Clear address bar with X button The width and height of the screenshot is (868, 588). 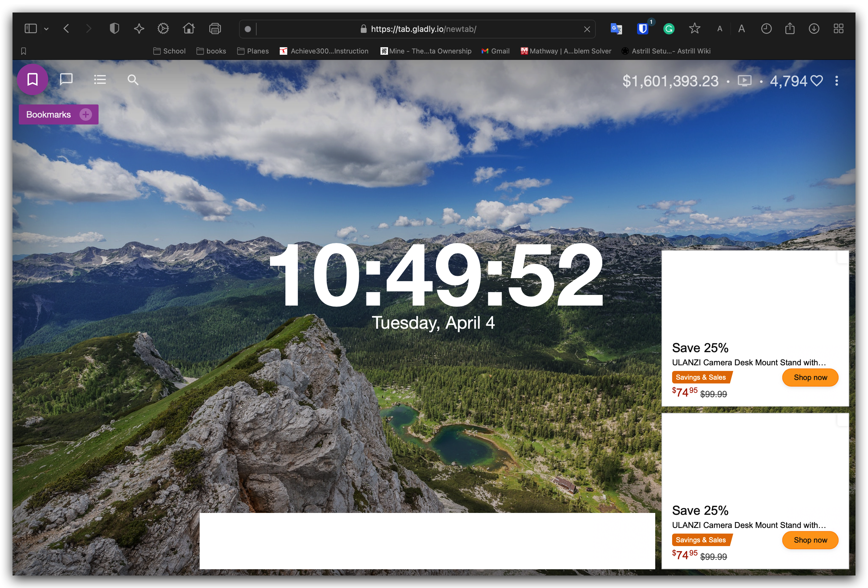click(x=587, y=29)
